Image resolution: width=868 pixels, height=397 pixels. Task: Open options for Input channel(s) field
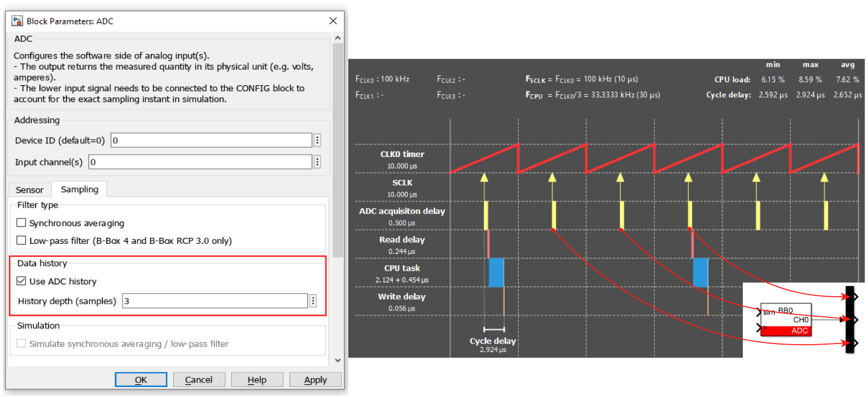point(317,162)
